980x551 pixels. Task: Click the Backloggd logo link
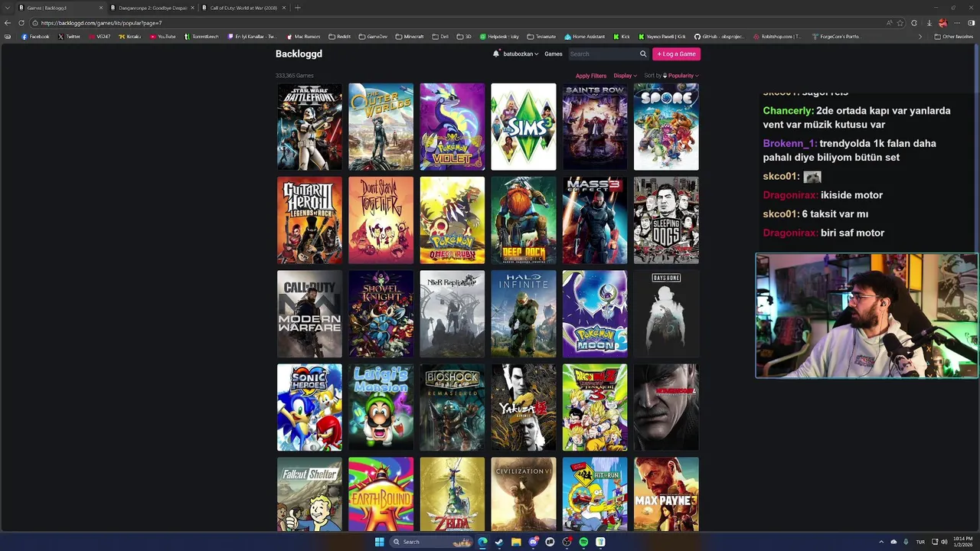coord(299,54)
